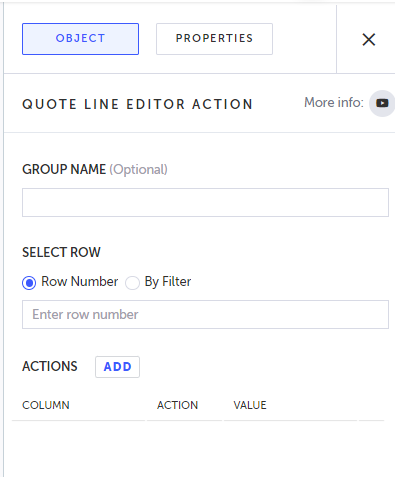Click the Quote Line Editor Action heading

(137, 104)
